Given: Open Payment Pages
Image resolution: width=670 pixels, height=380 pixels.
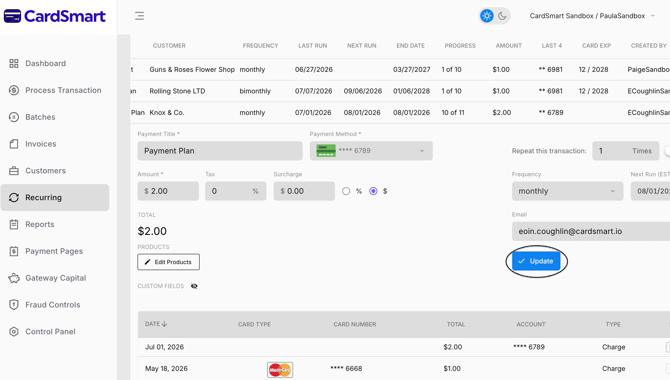Looking at the screenshot, I should click(54, 251).
